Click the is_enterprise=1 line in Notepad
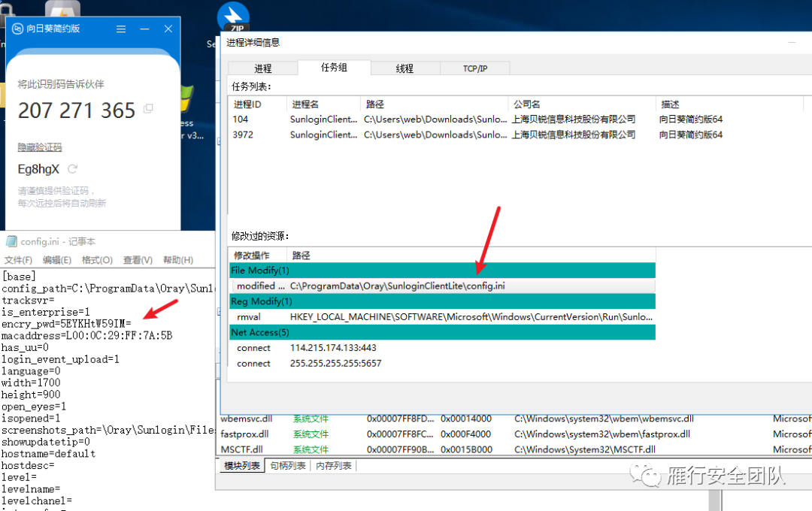This screenshot has height=511, width=812. click(46, 312)
